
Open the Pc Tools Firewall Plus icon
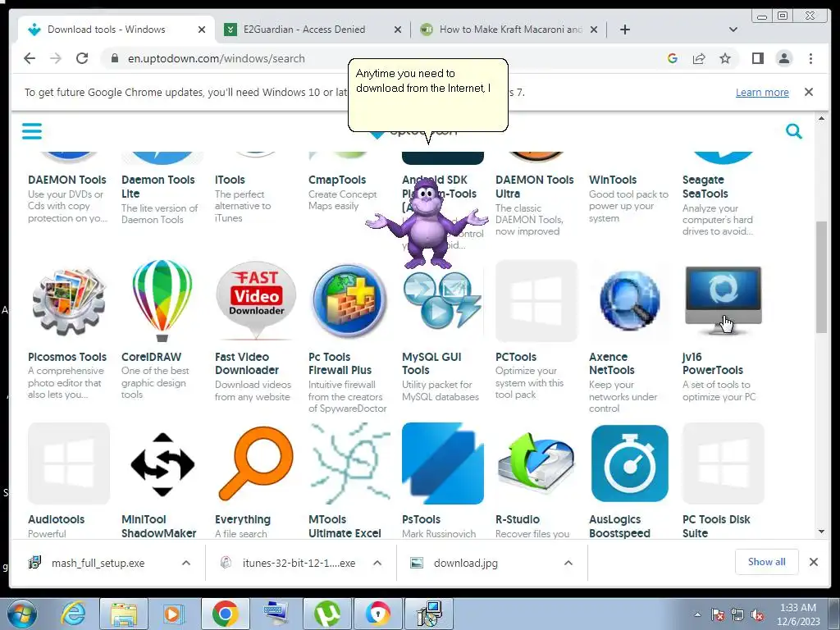pos(349,300)
